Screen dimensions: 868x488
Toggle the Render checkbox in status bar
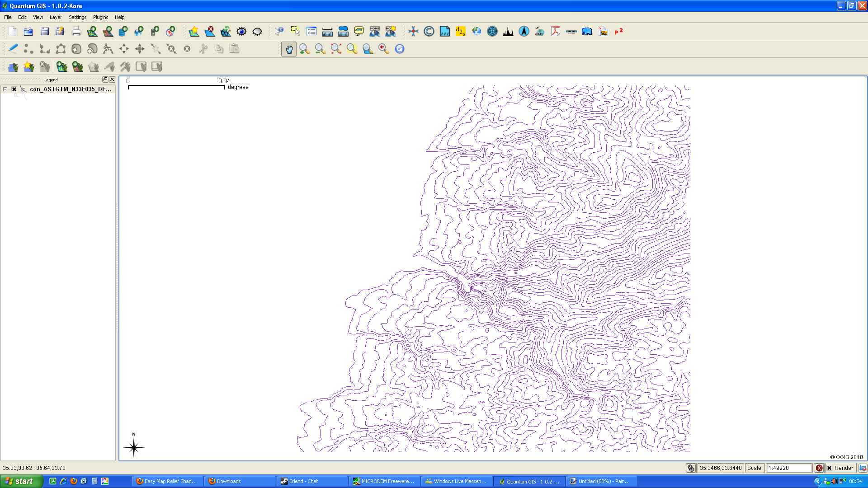tap(829, 468)
